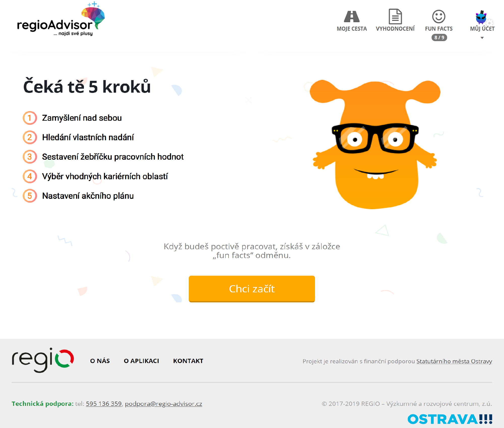504x428 pixels.
Task: Click the podpora@regio-advisor.cz email link
Action: [164, 404]
